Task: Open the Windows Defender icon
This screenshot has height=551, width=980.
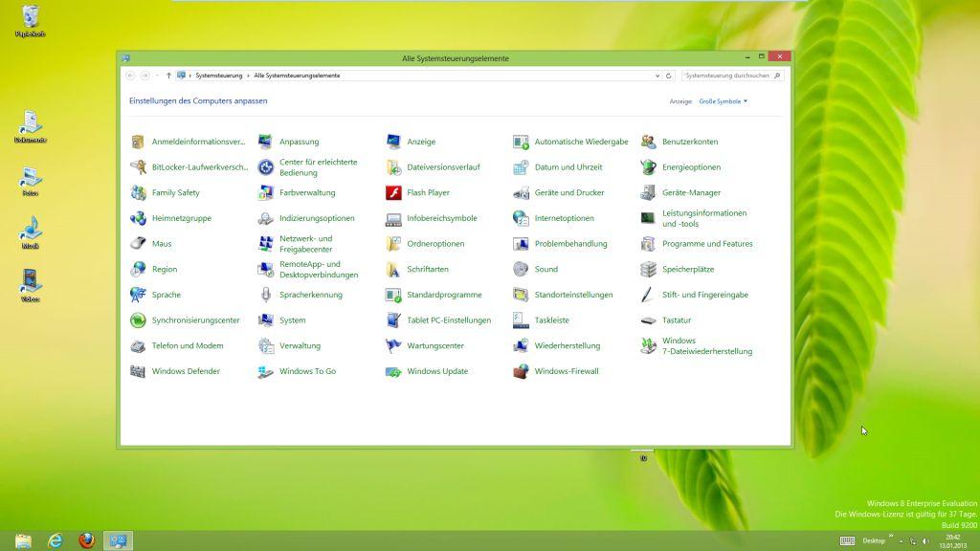Action: pos(138,372)
